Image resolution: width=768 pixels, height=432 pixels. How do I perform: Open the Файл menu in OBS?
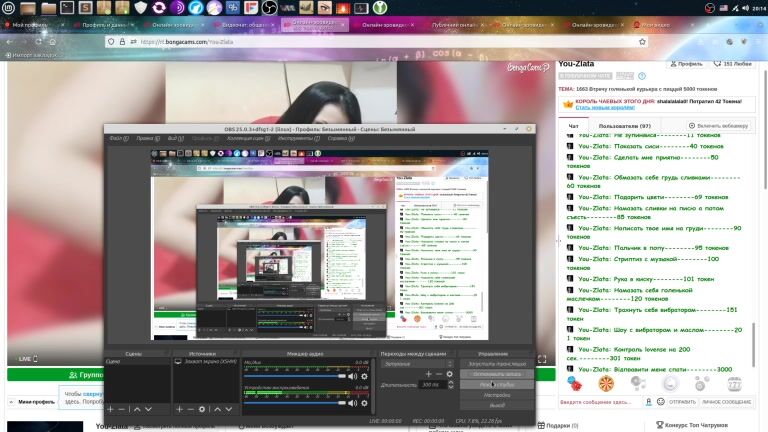117,138
